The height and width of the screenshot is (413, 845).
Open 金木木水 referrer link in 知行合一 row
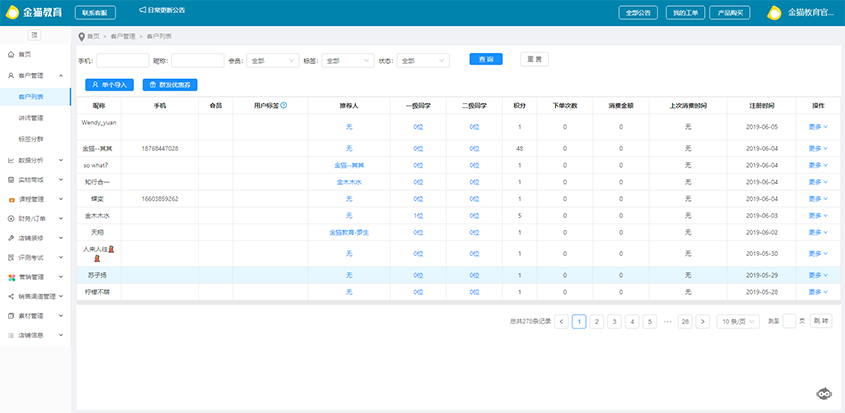pos(349,182)
